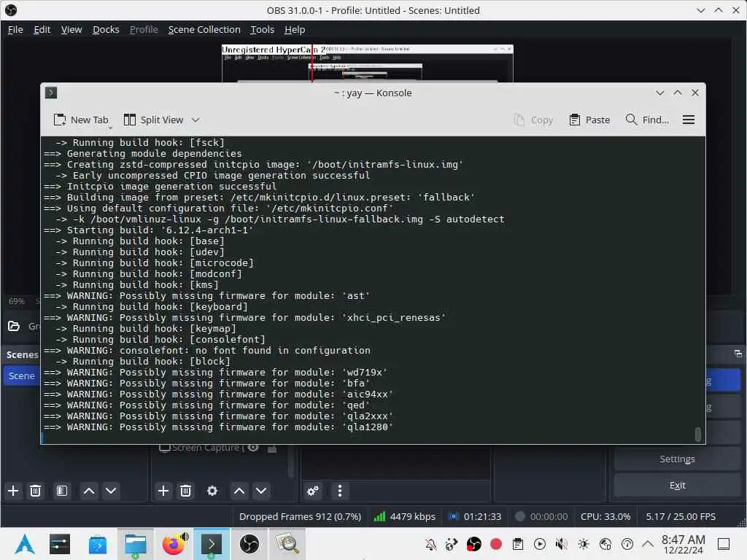Click the Paste button in Konsole
The width and height of the screenshot is (747, 560).
pyautogui.click(x=589, y=120)
